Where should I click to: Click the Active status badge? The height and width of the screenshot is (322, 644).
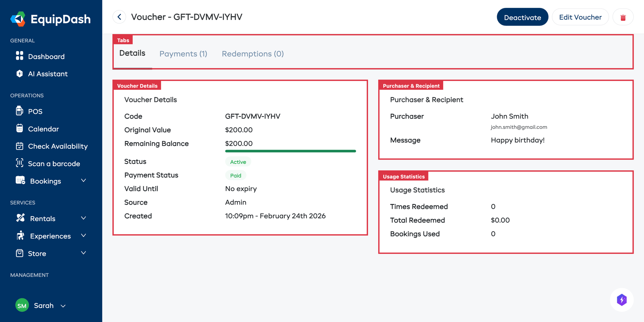point(238,162)
